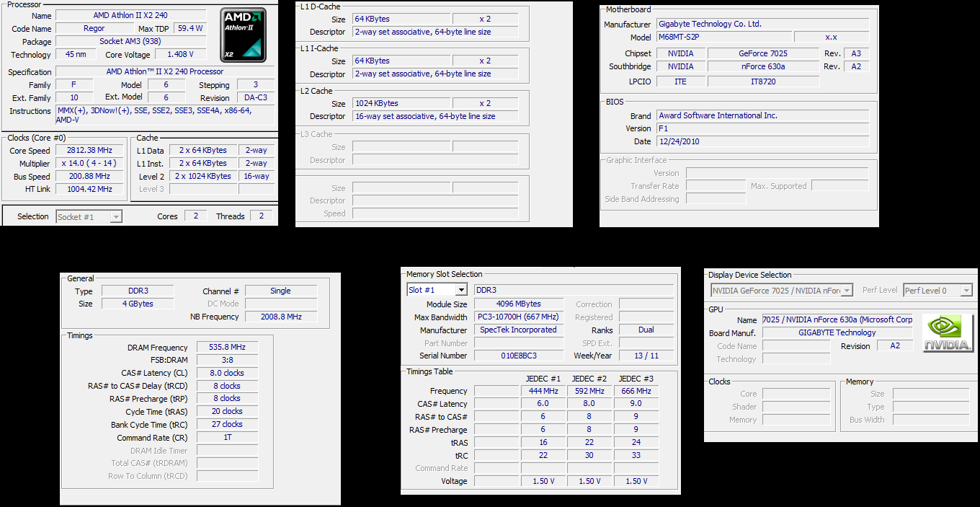This screenshot has height=507, width=980.
Task: Click the motherboard Model M68MT-S2P field
Action: tap(723, 37)
